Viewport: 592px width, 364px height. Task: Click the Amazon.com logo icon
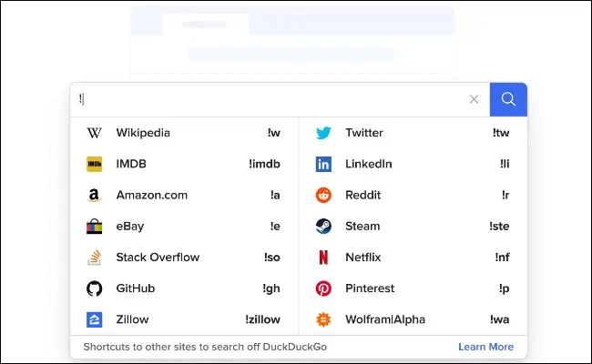(95, 195)
